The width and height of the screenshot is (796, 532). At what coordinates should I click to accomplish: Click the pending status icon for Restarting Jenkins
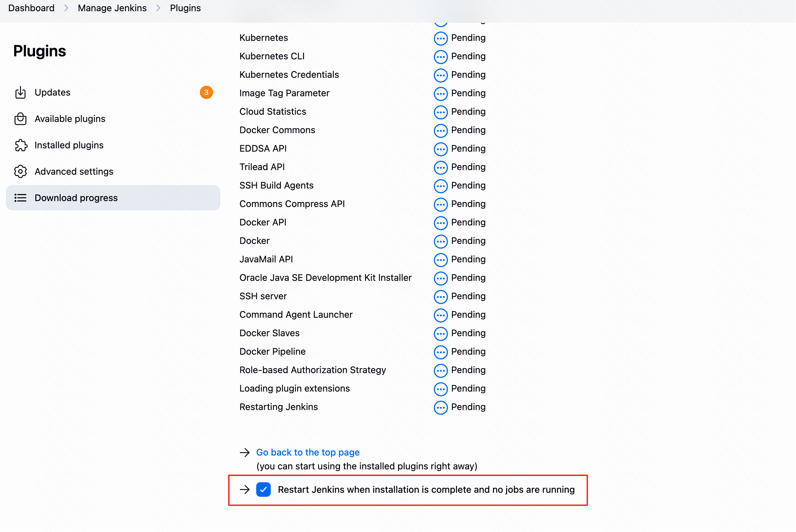click(x=441, y=407)
